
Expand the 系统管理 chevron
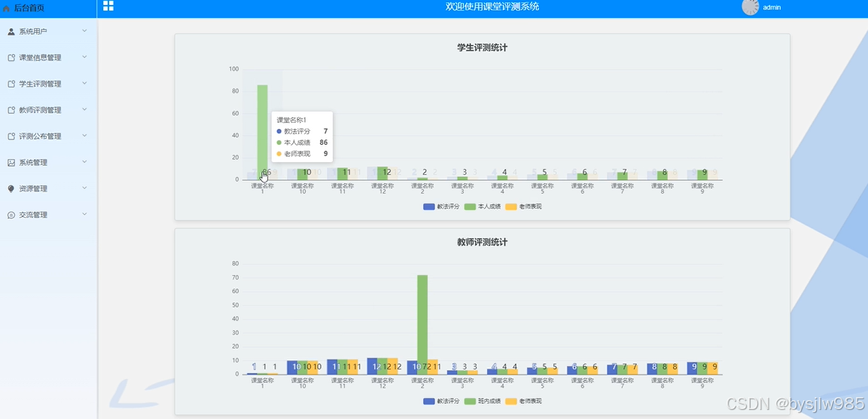85,161
